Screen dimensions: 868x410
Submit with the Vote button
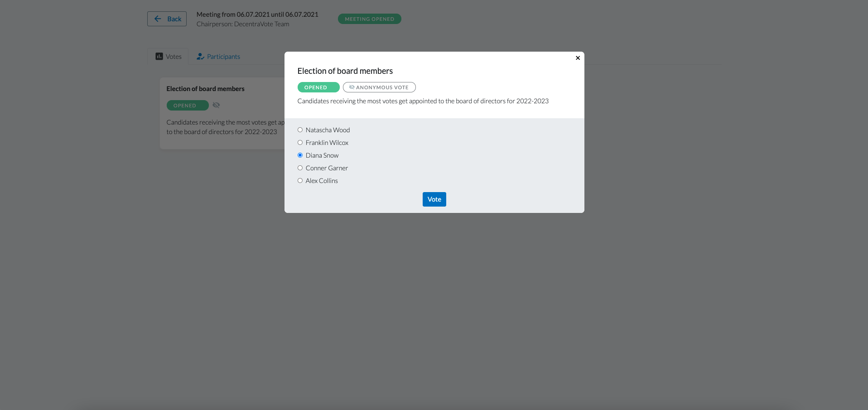(x=434, y=199)
